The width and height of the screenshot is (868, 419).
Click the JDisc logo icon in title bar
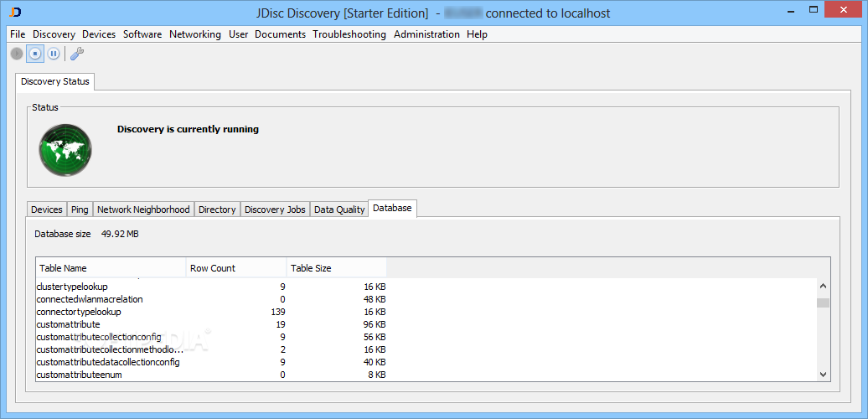click(16, 13)
